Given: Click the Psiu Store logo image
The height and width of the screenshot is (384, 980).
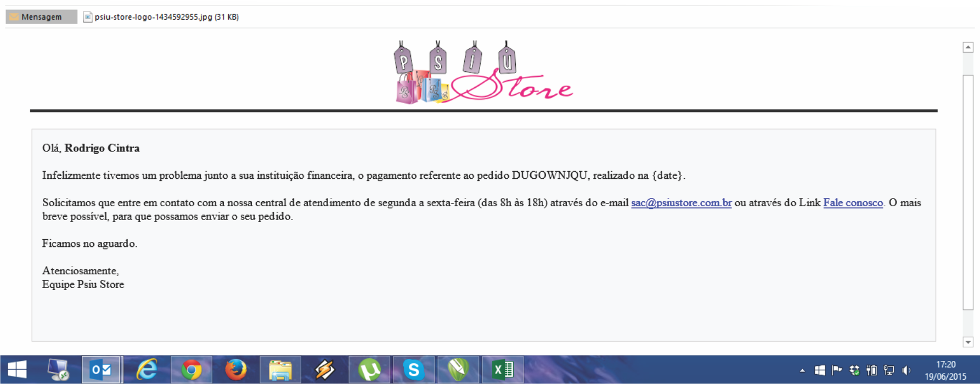Looking at the screenshot, I should tap(483, 71).
